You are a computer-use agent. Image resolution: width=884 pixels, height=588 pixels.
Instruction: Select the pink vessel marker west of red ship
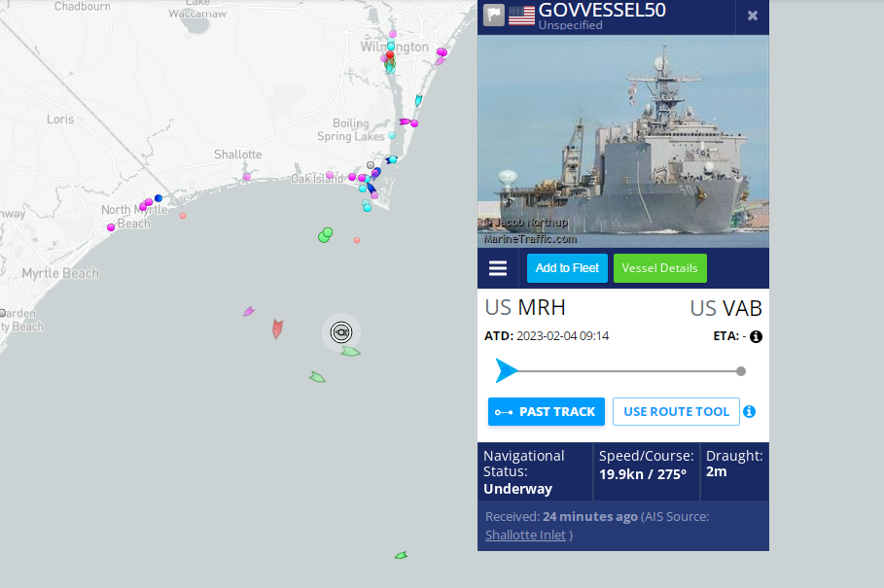(249, 311)
